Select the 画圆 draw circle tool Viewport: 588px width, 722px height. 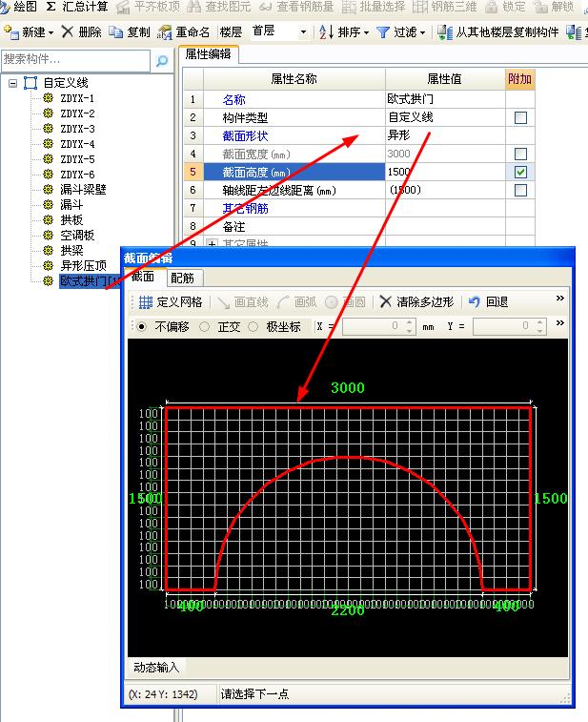(x=346, y=302)
